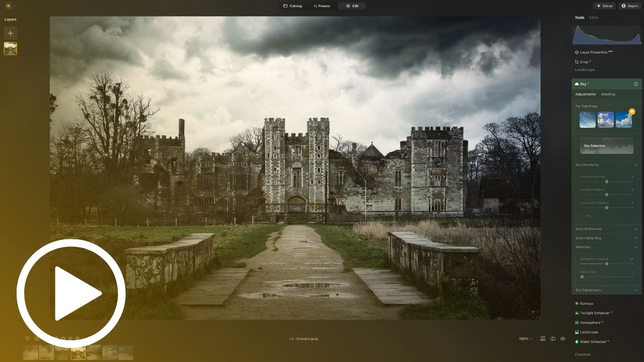Open the Luminar logo app menu

pyautogui.click(x=10, y=6)
